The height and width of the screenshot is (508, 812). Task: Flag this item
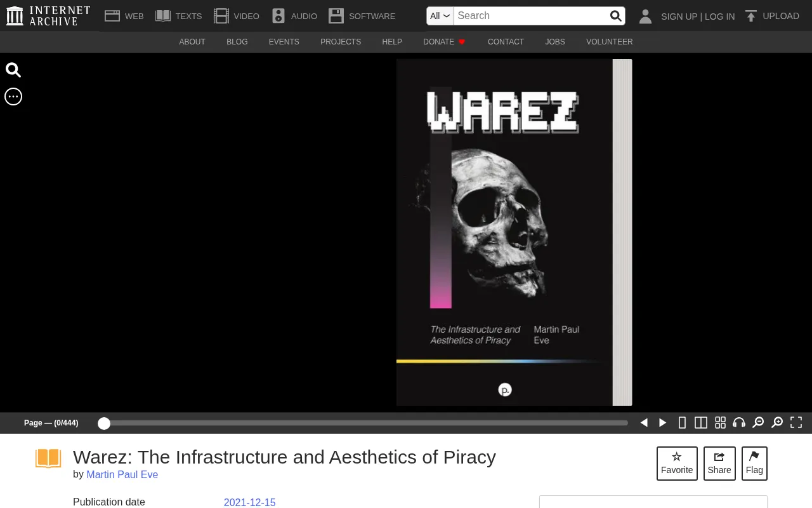tap(754, 464)
